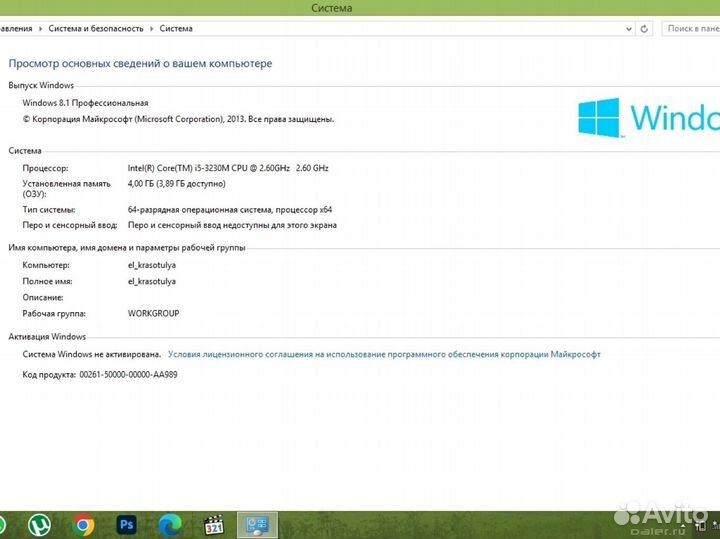Viewport: 720px width, 539px height.
Task: Open the Microsoft license agreement terms link
Action: (x=384, y=354)
